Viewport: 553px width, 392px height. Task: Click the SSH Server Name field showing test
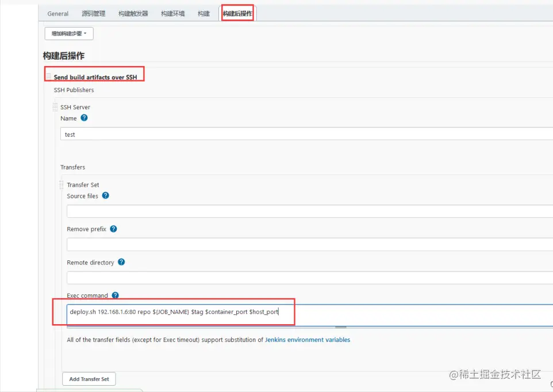pos(306,134)
